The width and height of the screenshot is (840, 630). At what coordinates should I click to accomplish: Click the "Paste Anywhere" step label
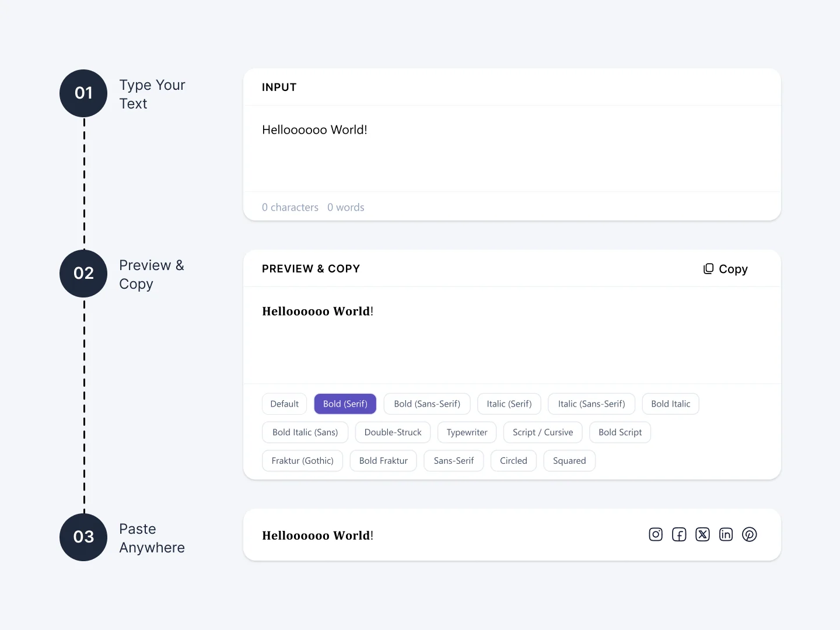point(152,538)
